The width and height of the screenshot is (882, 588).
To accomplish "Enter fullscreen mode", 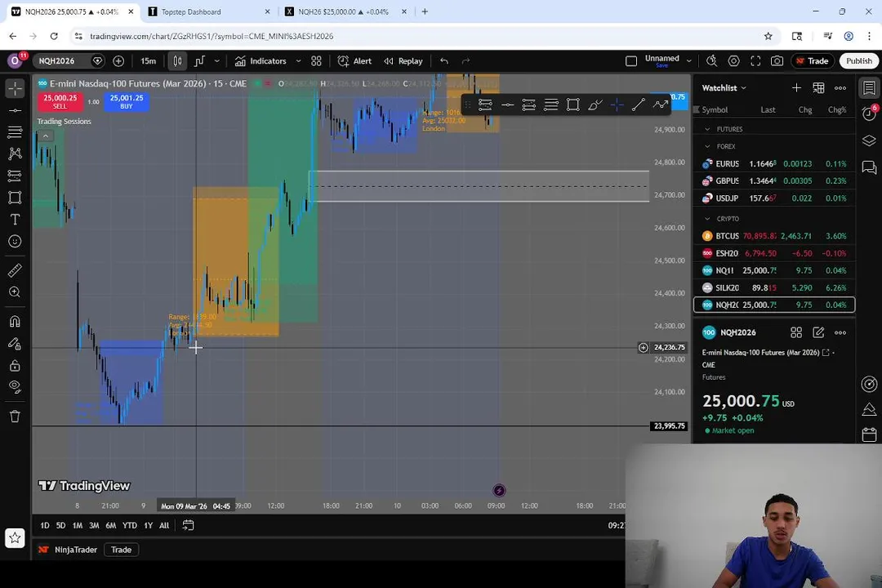I will click(755, 60).
